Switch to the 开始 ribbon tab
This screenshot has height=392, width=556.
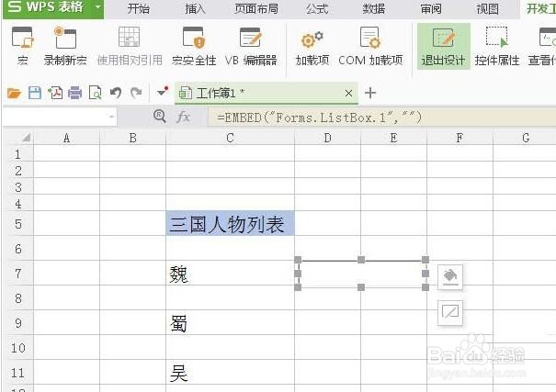pos(138,8)
